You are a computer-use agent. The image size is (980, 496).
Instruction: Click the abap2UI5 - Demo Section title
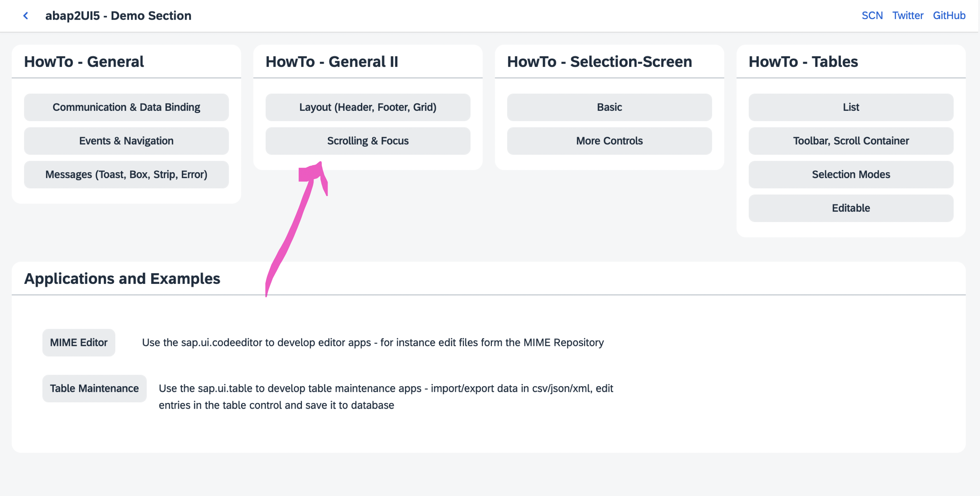[118, 16]
